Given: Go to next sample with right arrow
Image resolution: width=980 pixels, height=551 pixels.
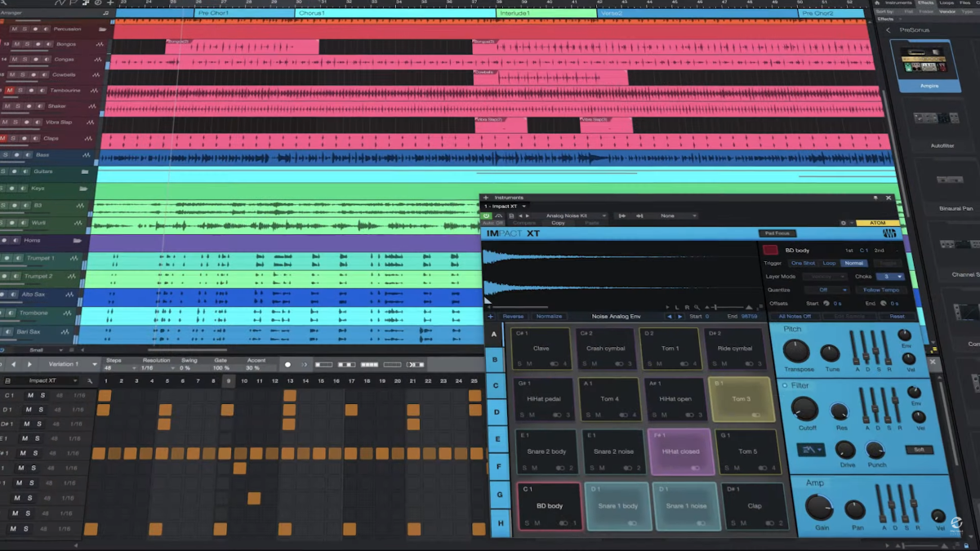Looking at the screenshot, I should click(679, 317).
